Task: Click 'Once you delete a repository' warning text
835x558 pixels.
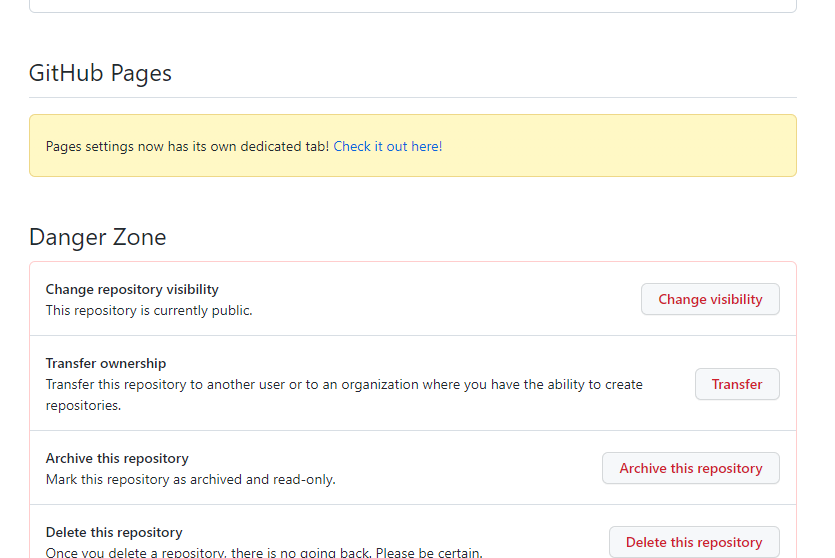Action: coord(264,552)
